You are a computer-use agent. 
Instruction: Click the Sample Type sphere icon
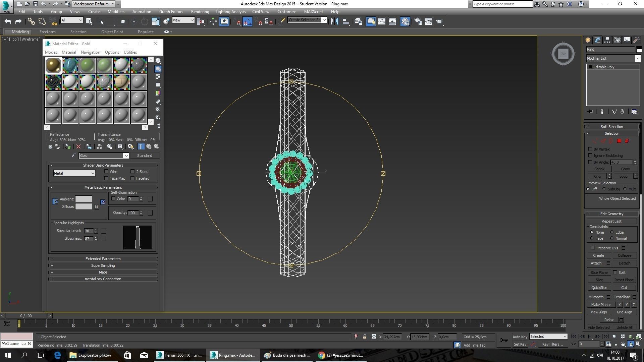tap(158, 61)
